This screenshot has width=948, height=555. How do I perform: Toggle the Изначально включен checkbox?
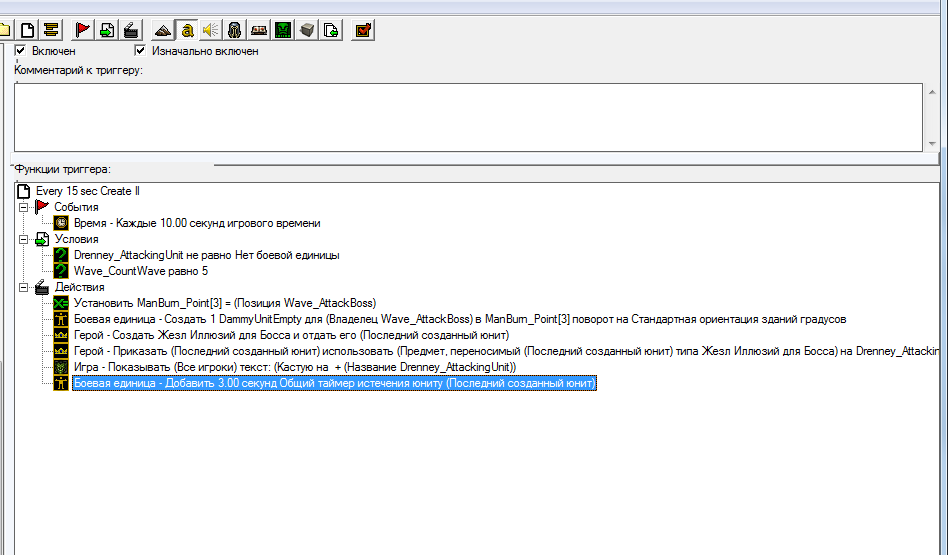pos(140,50)
